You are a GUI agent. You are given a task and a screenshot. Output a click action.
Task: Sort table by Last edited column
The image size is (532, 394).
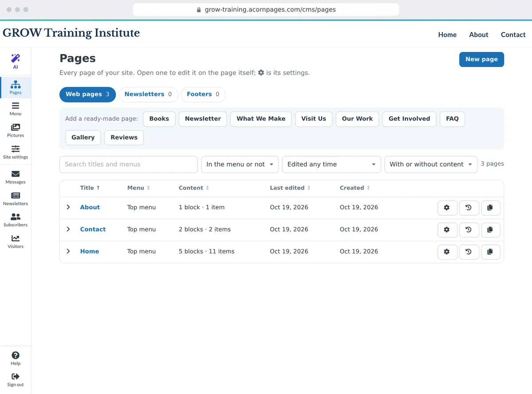(290, 188)
